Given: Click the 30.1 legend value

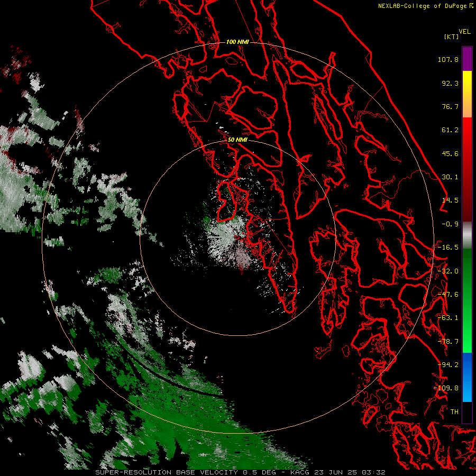Looking at the screenshot, I should [450, 177].
